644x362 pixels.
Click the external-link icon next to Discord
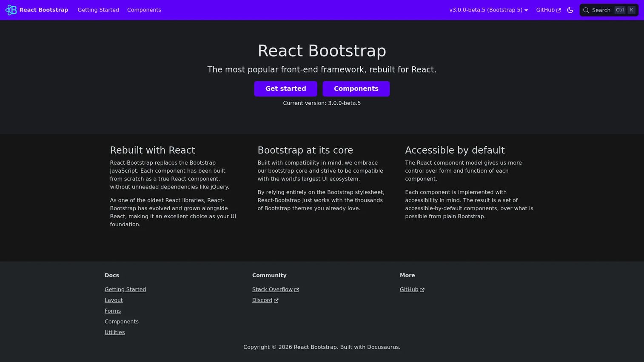[276, 300]
